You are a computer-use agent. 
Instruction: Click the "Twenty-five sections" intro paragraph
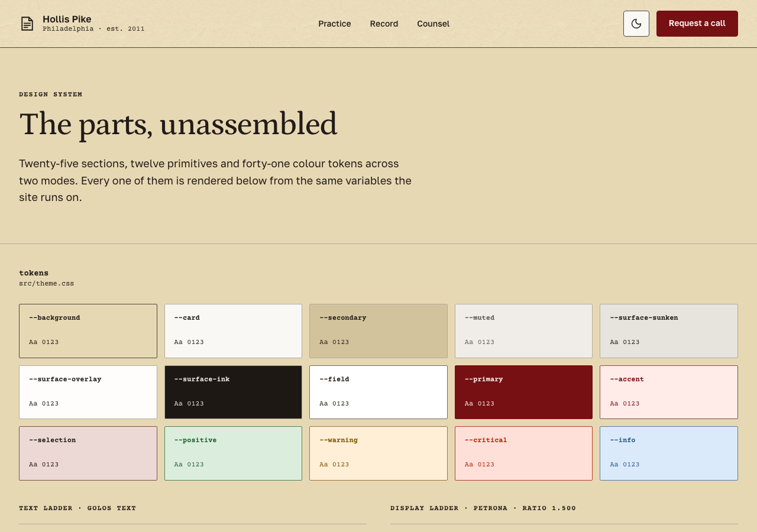pos(215,180)
